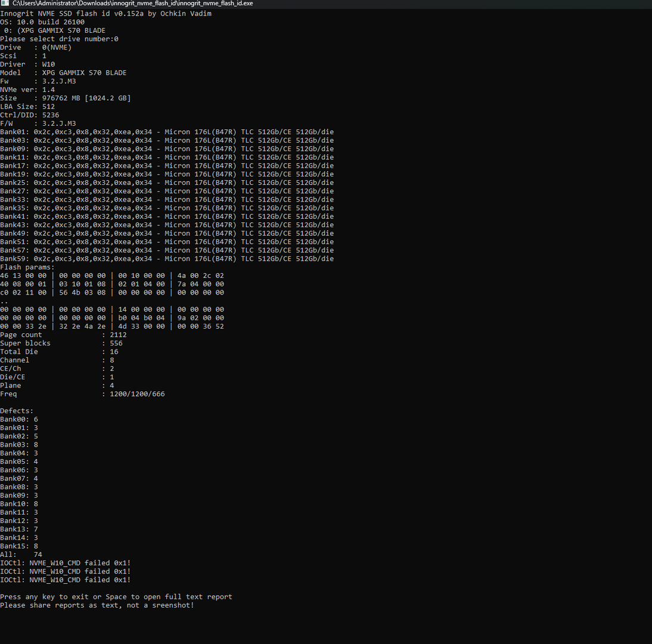
Task: Click the 'Drive : 0(NVME)' line
Action: tap(36, 48)
